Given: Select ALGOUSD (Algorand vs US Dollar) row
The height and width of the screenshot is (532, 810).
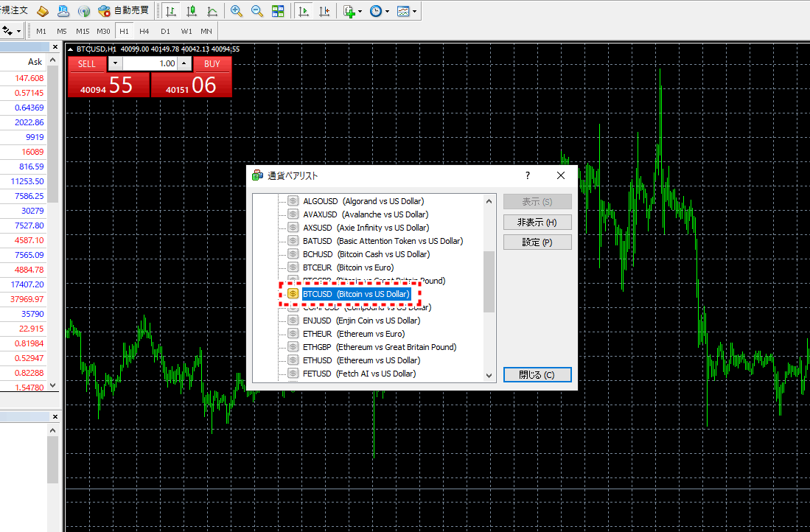Looking at the screenshot, I should point(363,201).
